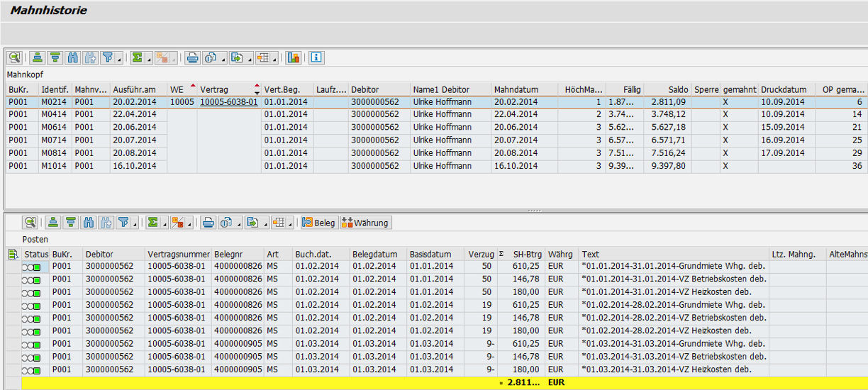
Task: Click Saldo column header in Mahnkopf
Action: [x=667, y=89]
